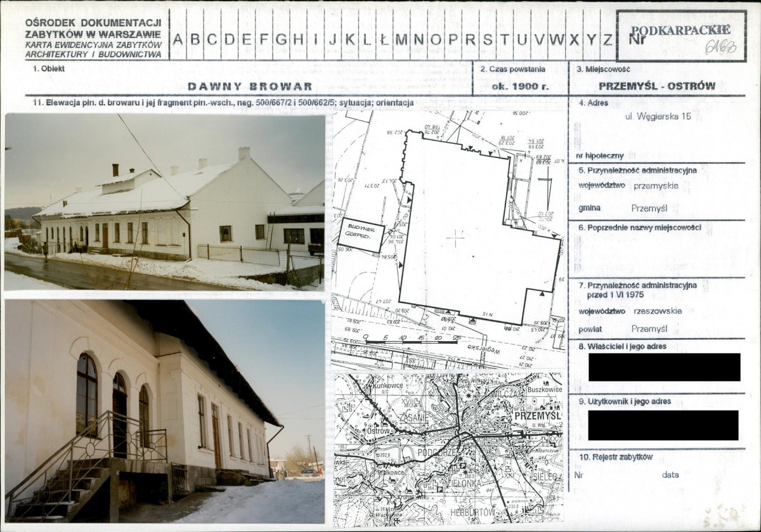Viewport: 761px width, 532px height.
Task: Click the BUDYNEK GOSPOD. label on plan
Action: pos(361,235)
